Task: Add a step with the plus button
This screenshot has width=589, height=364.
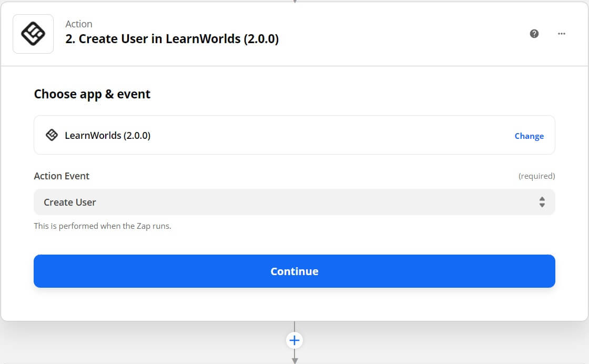Action: 294,340
